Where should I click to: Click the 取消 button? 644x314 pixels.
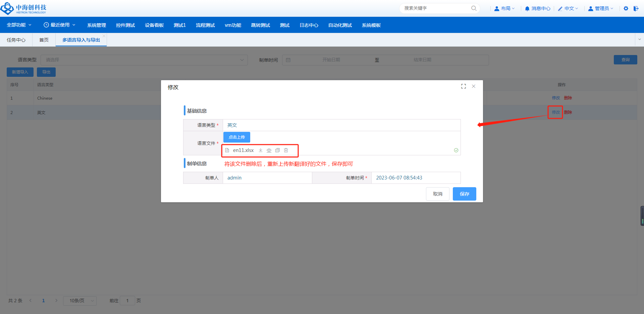[437, 194]
